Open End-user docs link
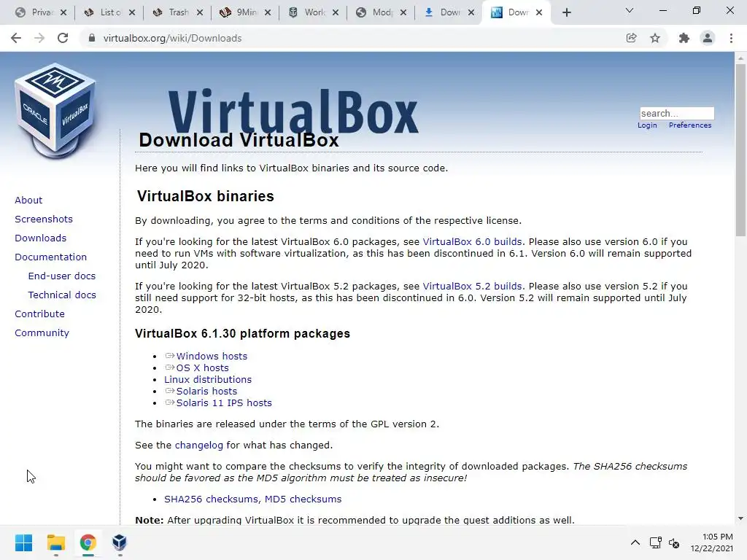 [x=62, y=276]
